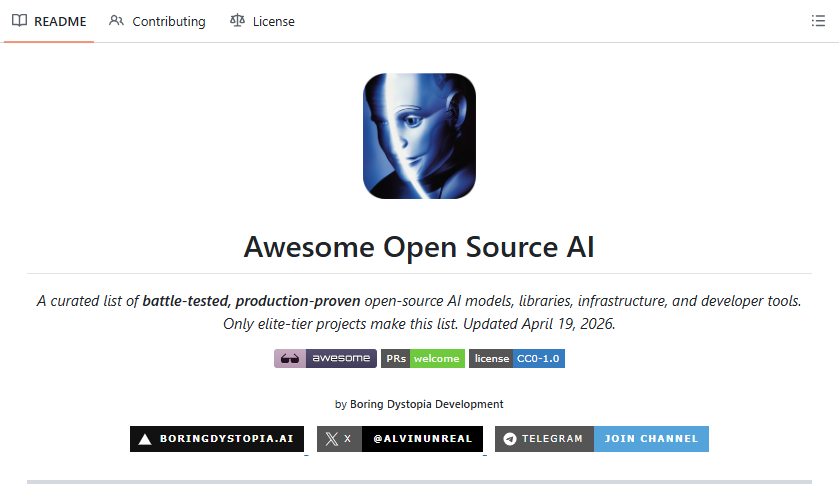Switch to the License tab
Viewport: 839px width, 494px height.
(x=262, y=21)
